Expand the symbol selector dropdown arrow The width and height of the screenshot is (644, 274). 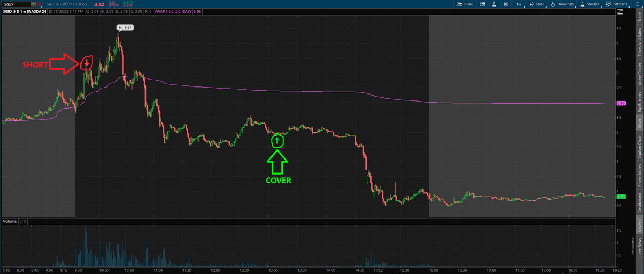[x=33, y=4]
